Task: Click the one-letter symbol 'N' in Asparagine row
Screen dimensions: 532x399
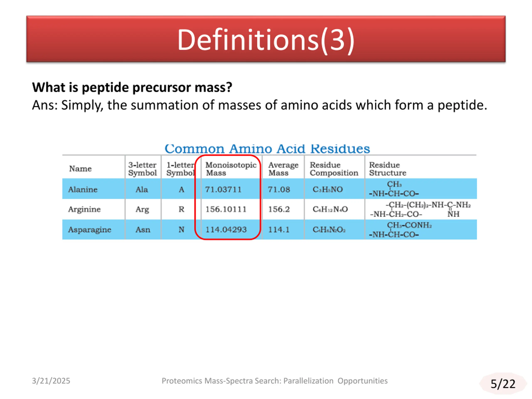Action: (181, 230)
